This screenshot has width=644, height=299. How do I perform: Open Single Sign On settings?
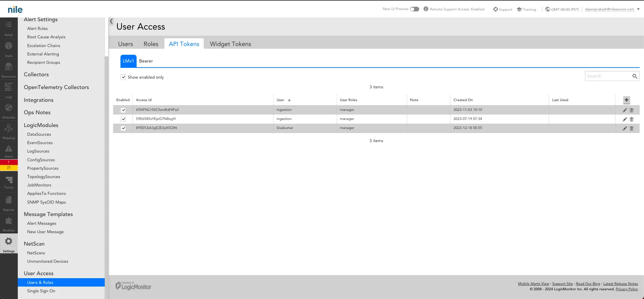pyautogui.click(x=41, y=291)
